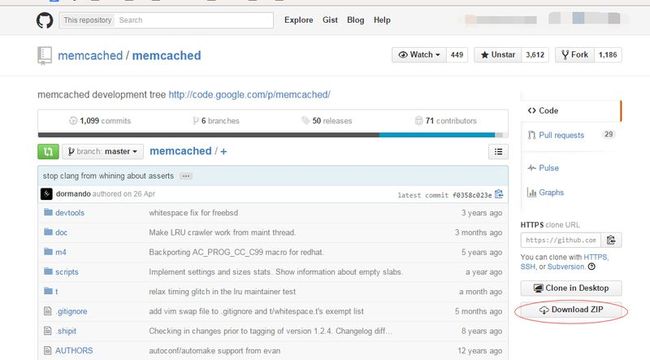
Task: View the 449 watchers count
Action: 457,55
